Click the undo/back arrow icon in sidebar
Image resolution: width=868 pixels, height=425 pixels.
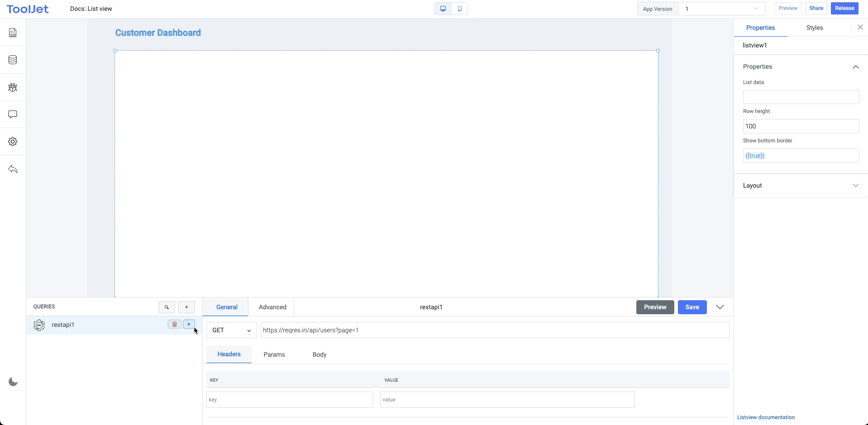13,169
